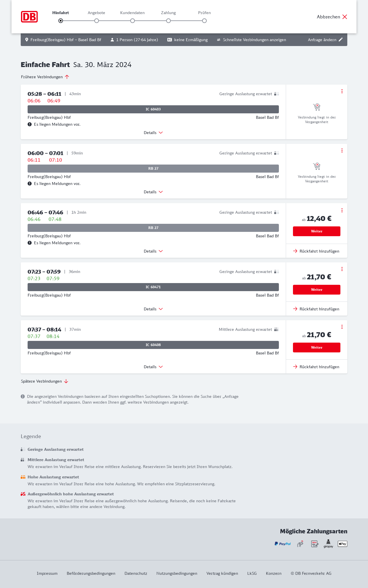Screen dimensions: 368x588
Task: Select the Hinfahrt step in progress bar
Action: coord(61,21)
